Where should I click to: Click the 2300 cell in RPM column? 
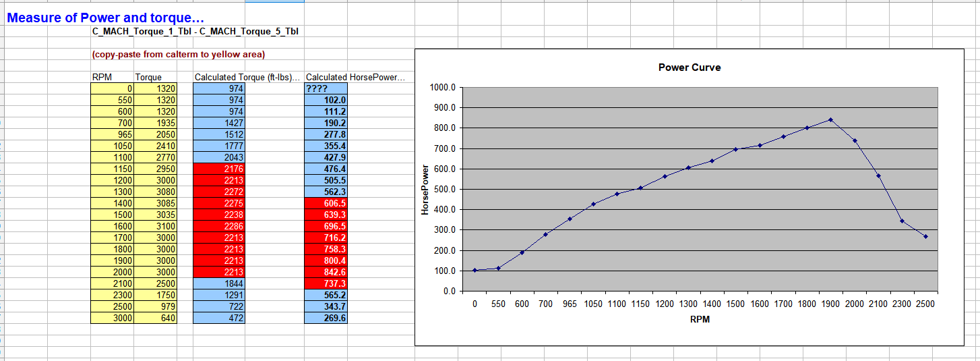(x=112, y=295)
